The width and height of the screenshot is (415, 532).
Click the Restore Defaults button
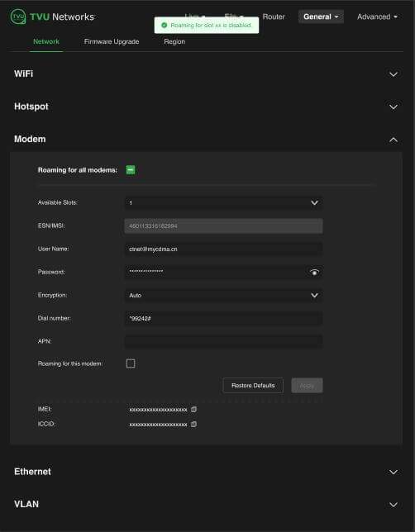253,386
